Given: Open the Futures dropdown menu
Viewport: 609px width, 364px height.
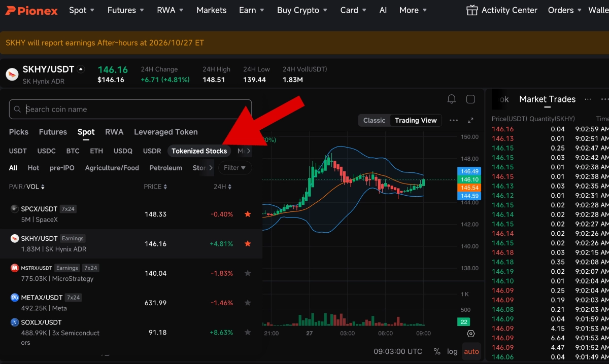Looking at the screenshot, I should pyautogui.click(x=126, y=10).
